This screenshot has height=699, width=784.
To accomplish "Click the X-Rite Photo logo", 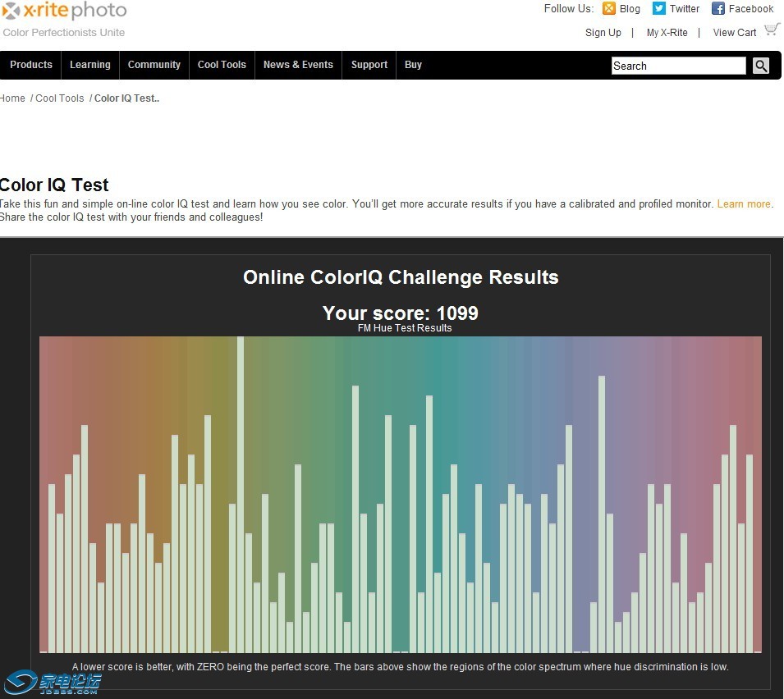I will (x=64, y=11).
